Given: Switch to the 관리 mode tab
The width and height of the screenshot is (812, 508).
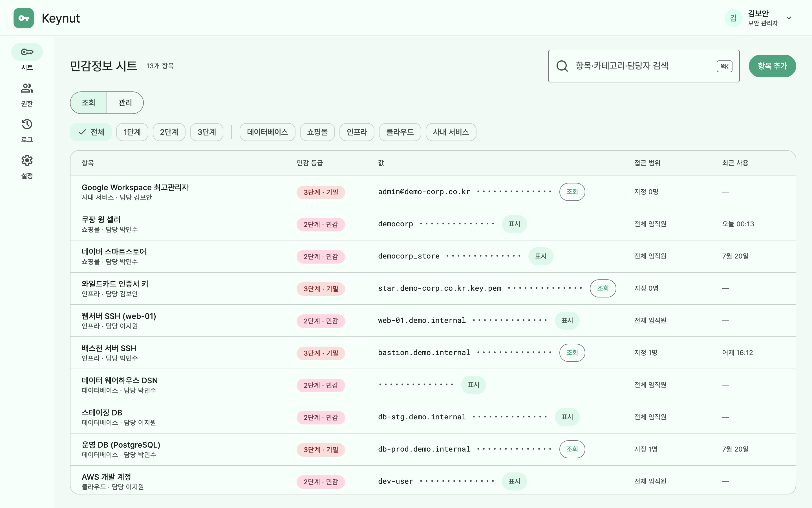Looking at the screenshot, I should click(x=125, y=102).
